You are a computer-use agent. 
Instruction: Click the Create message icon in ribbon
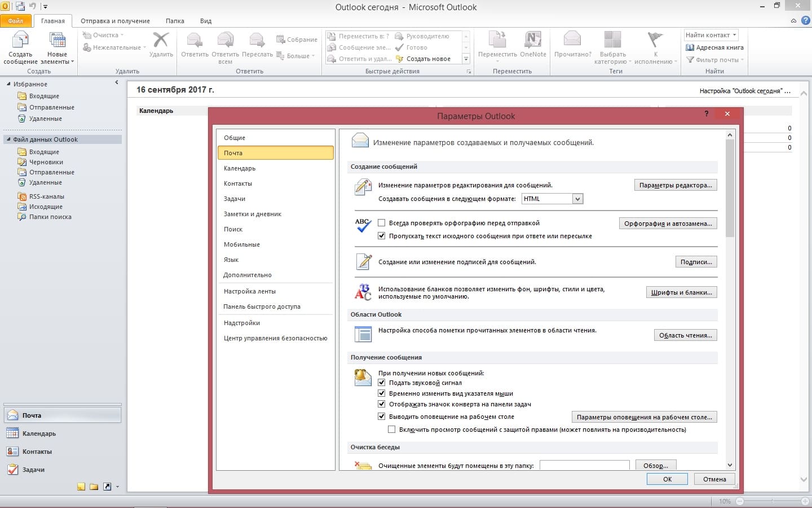point(20,41)
